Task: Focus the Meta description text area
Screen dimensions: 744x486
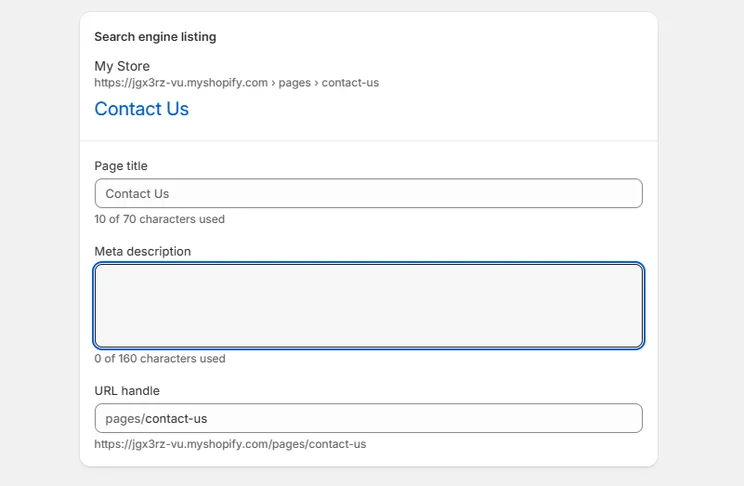Action: pyautogui.click(x=369, y=306)
